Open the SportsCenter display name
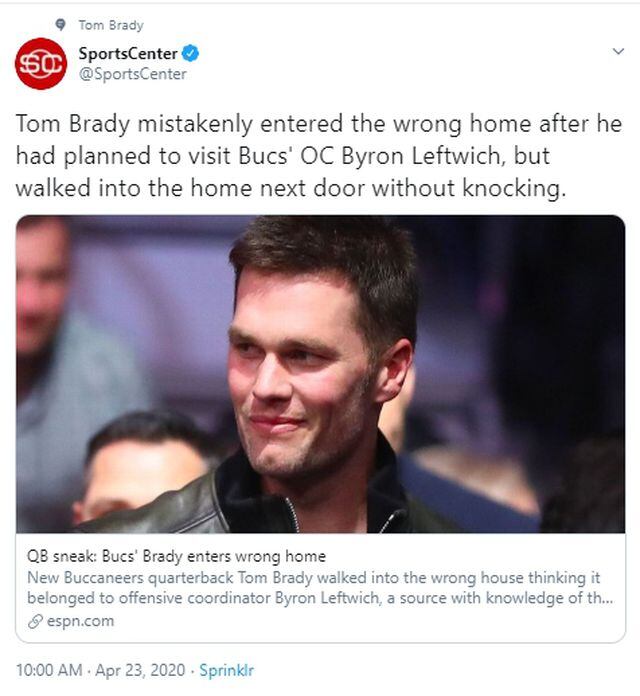 (x=128, y=53)
